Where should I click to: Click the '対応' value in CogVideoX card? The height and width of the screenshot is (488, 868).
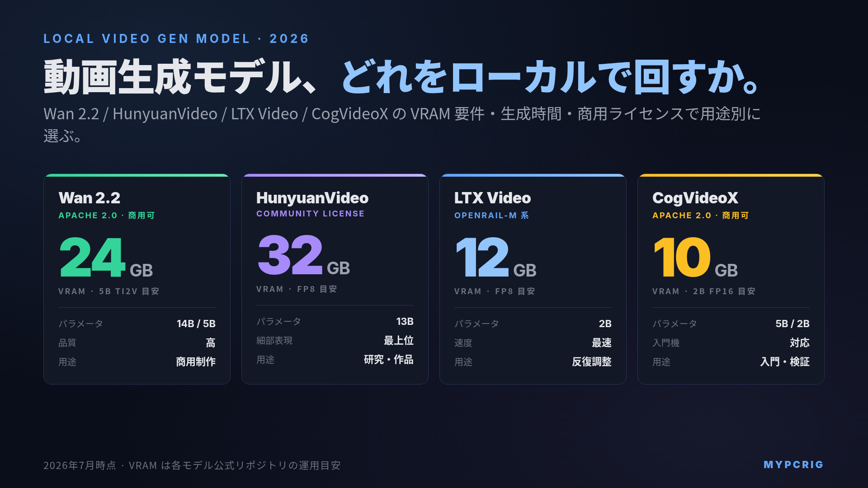pos(800,343)
